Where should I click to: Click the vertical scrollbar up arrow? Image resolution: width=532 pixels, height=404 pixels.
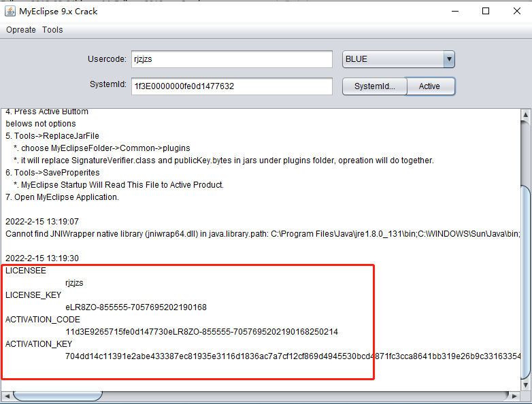(x=526, y=115)
